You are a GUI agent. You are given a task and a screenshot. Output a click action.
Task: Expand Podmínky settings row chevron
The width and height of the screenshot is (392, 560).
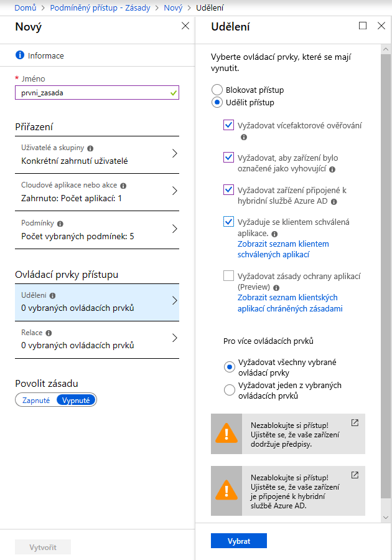click(174, 229)
